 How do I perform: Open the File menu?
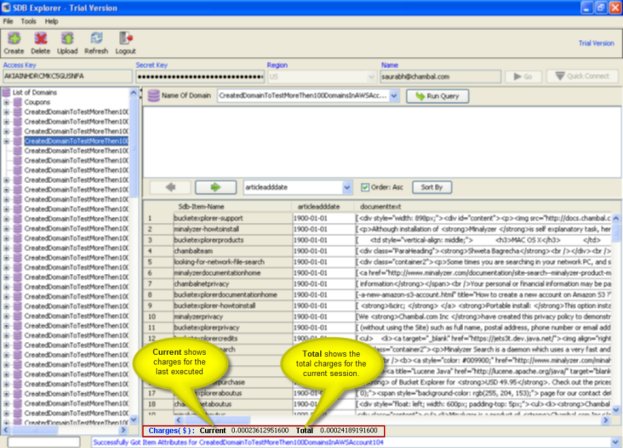[x=8, y=21]
